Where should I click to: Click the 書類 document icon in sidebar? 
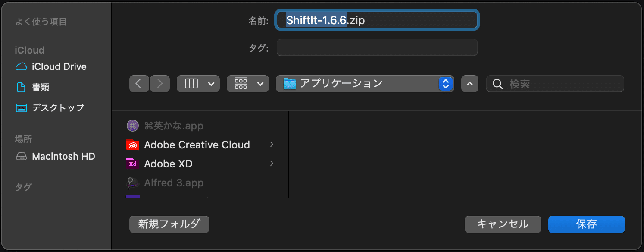(x=21, y=87)
